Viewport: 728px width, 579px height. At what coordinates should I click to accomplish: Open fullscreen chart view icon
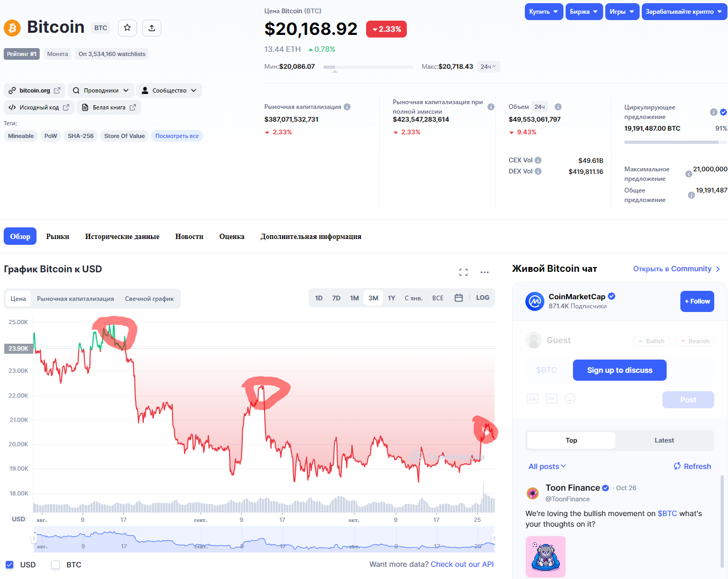(463, 272)
